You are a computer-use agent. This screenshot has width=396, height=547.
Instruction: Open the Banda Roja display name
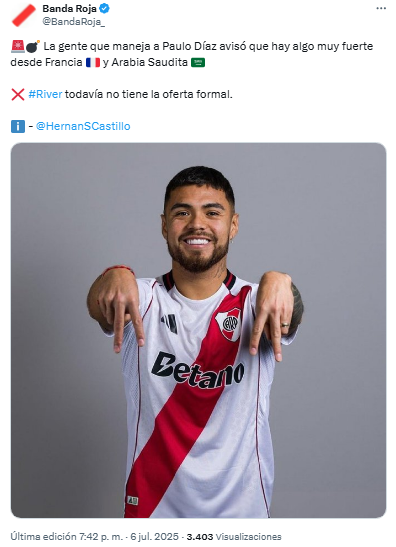pyautogui.click(x=69, y=8)
